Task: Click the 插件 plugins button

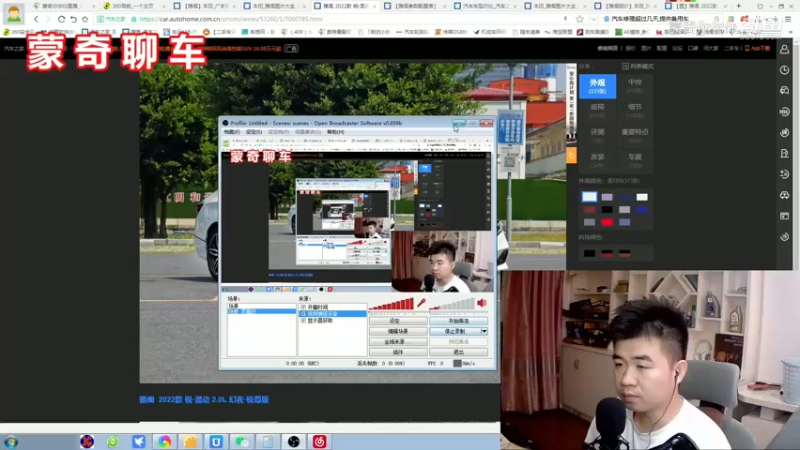Action: tap(398, 352)
